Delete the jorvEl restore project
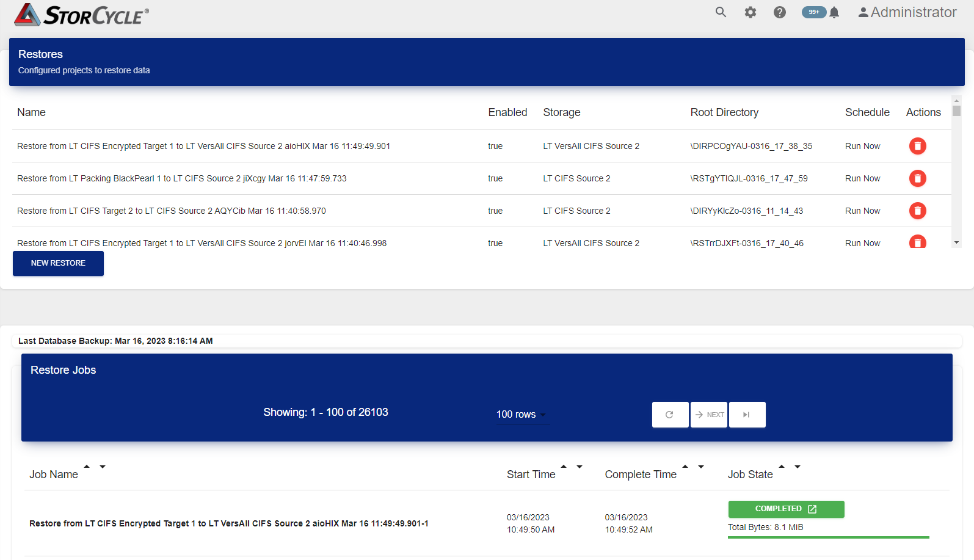The image size is (974, 560). coord(918,242)
